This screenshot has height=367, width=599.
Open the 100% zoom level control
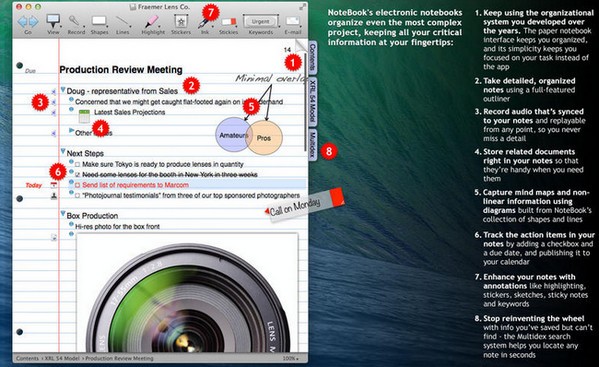pyautogui.click(x=290, y=359)
